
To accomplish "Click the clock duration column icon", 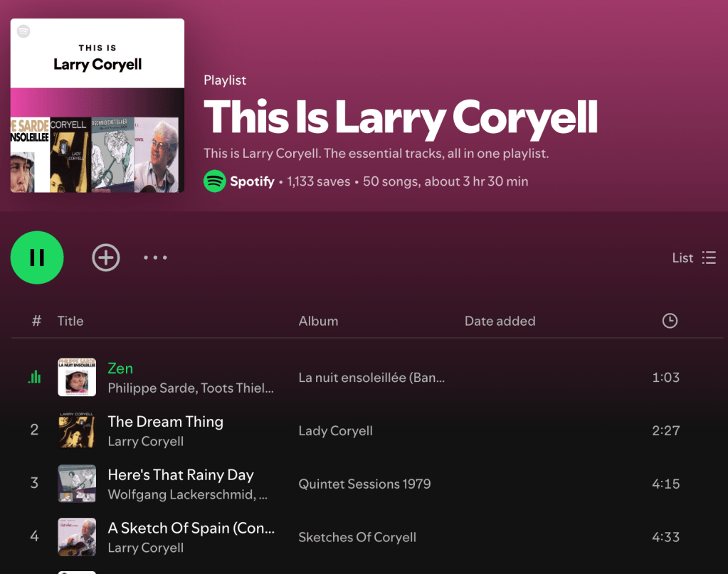I will (670, 321).
